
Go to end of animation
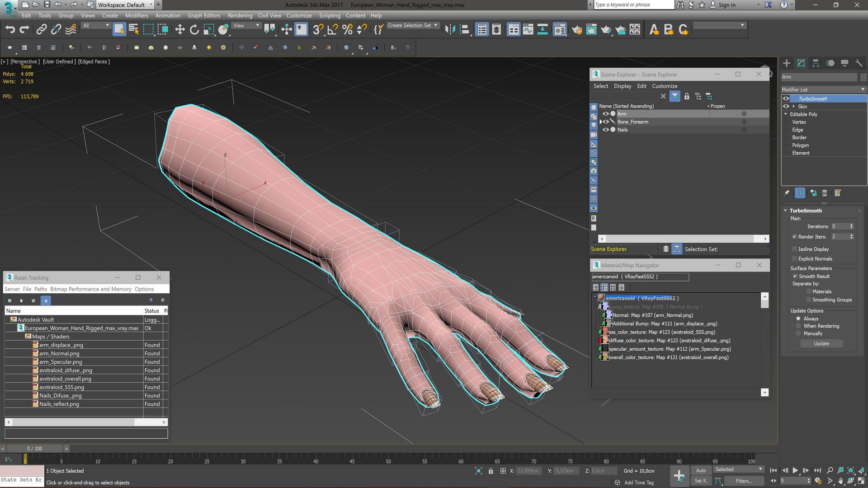coord(817,470)
